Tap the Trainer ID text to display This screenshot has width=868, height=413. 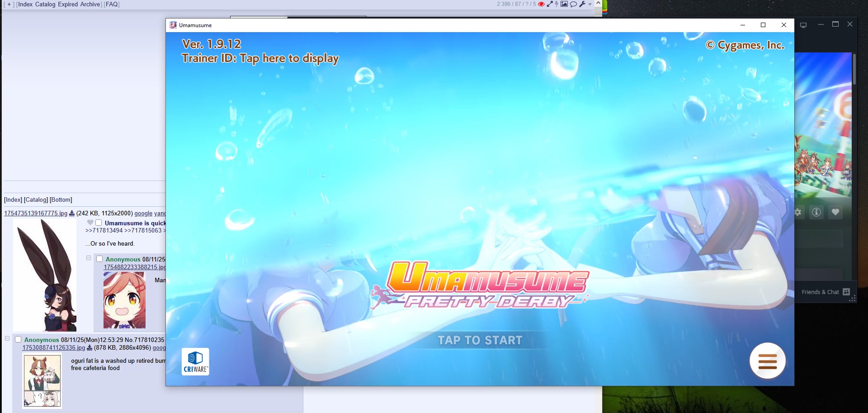[x=260, y=58]
